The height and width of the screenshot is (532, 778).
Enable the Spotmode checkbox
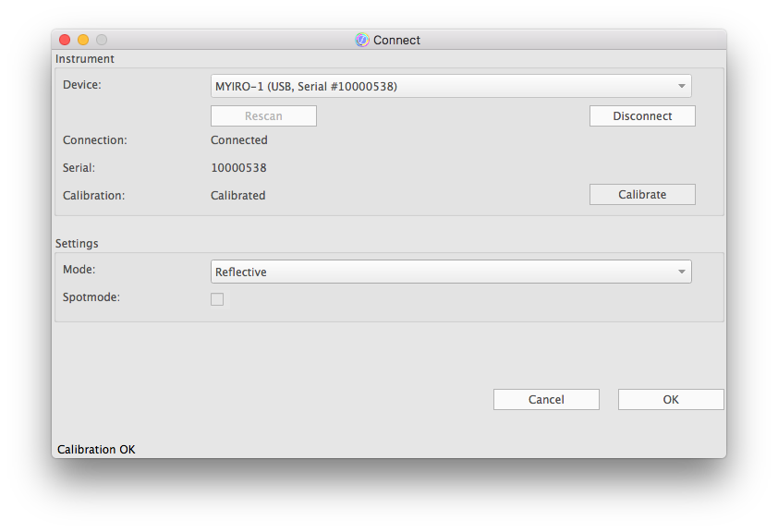217,299
